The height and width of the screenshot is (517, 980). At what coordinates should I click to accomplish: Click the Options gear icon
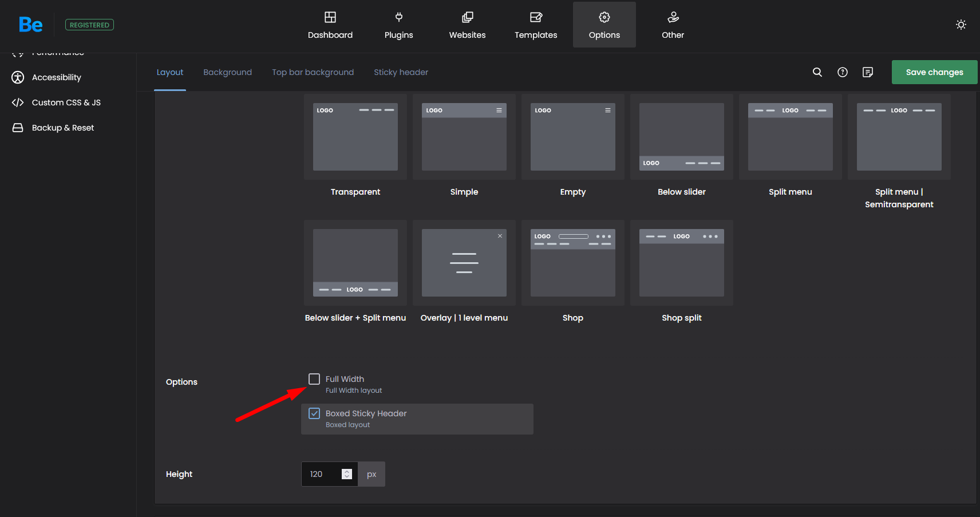click(604, 17)
